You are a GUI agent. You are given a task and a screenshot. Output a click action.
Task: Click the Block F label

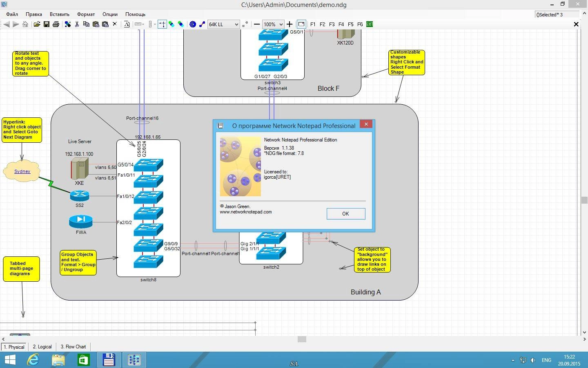tap(328, 88)
